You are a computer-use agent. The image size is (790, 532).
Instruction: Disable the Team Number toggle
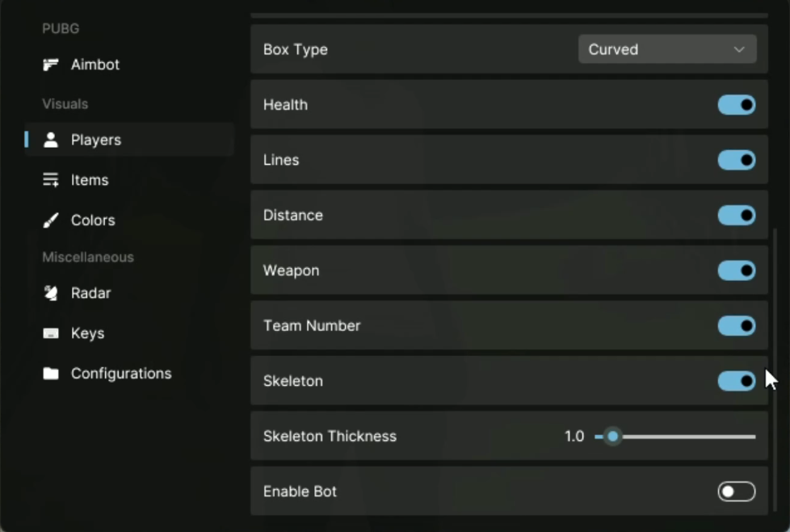pyautogui.click(x=736, y=326)
